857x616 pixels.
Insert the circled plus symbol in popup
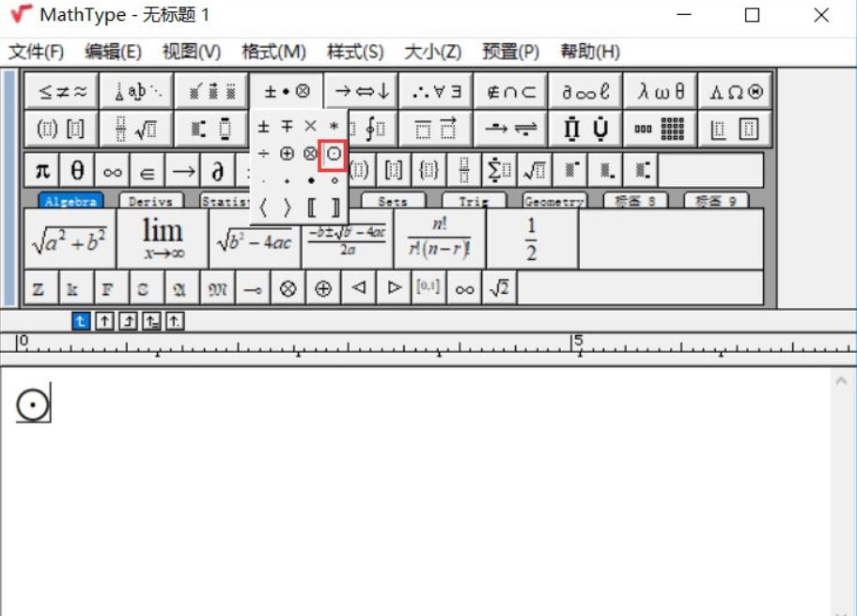[287, 153]
